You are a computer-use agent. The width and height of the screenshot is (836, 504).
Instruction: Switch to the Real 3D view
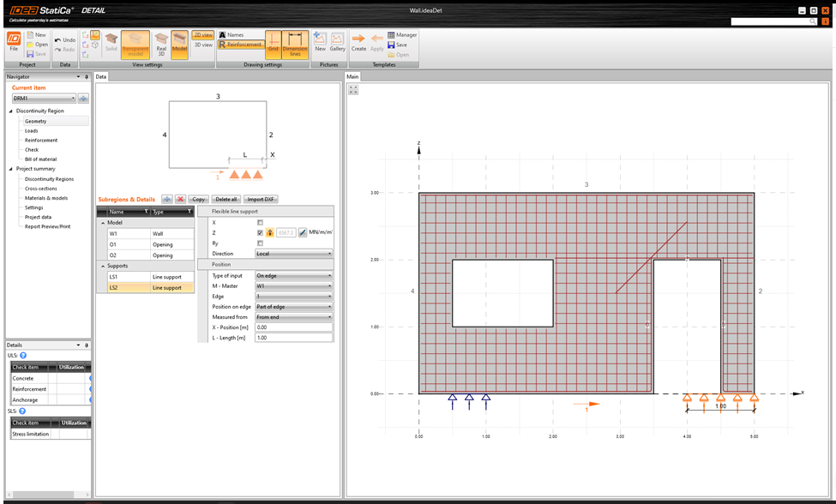point(161,44)
